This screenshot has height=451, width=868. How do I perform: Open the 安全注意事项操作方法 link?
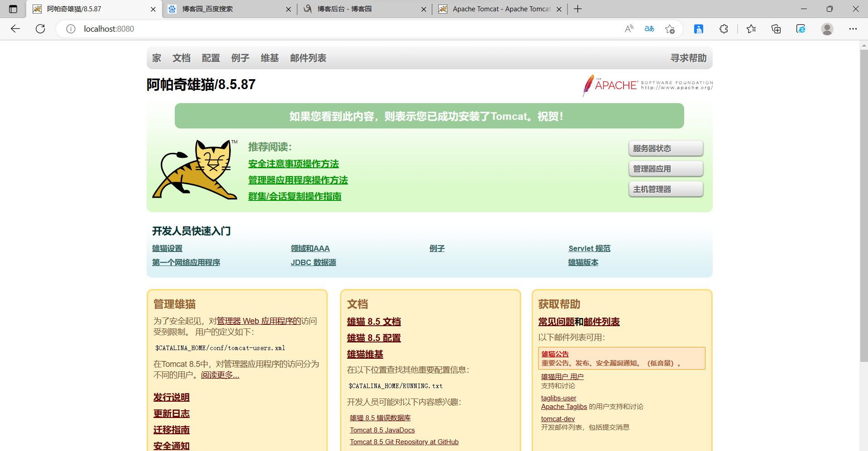293,164
